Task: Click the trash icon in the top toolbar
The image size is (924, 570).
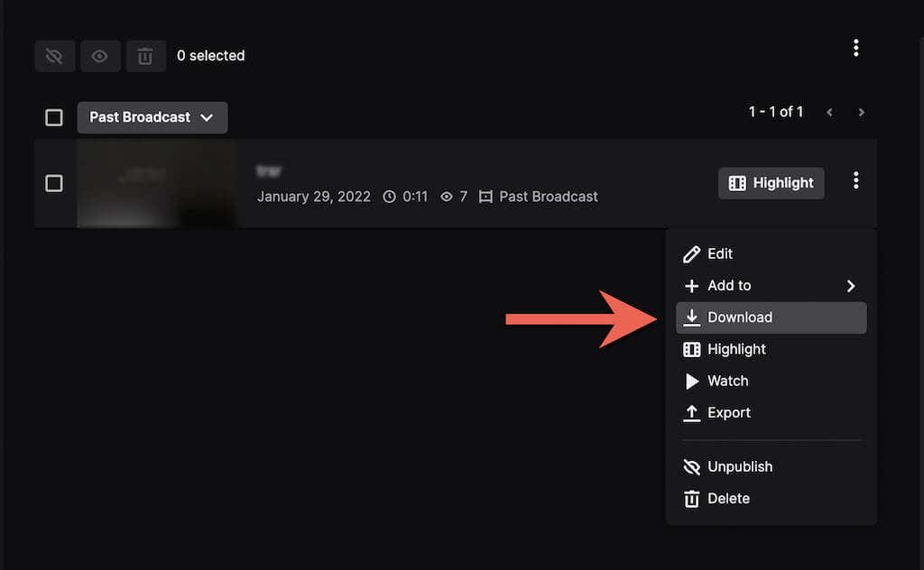Action: [144, 55]
